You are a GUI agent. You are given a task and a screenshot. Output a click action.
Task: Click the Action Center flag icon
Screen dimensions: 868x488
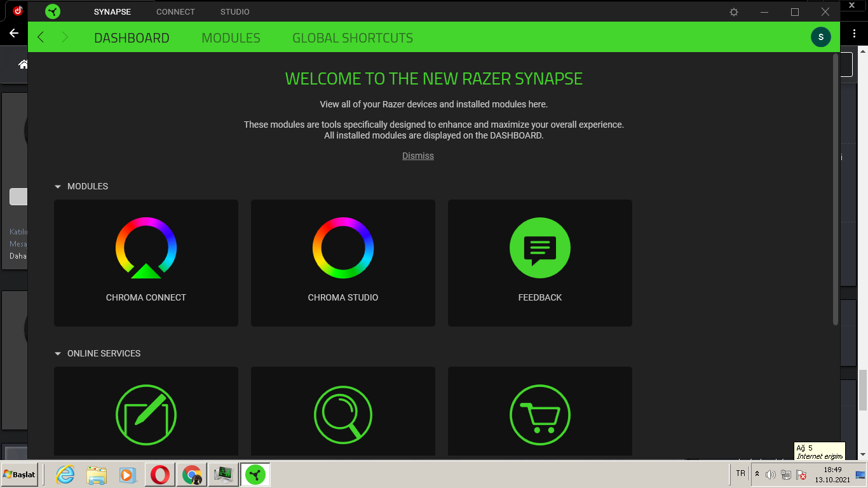click(x=801, y=475)
